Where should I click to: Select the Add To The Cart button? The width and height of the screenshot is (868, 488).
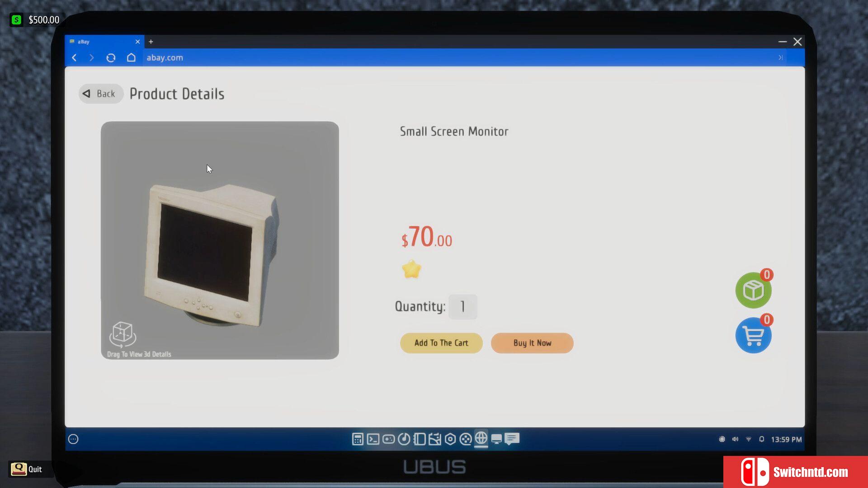click(x=441, y=343)
